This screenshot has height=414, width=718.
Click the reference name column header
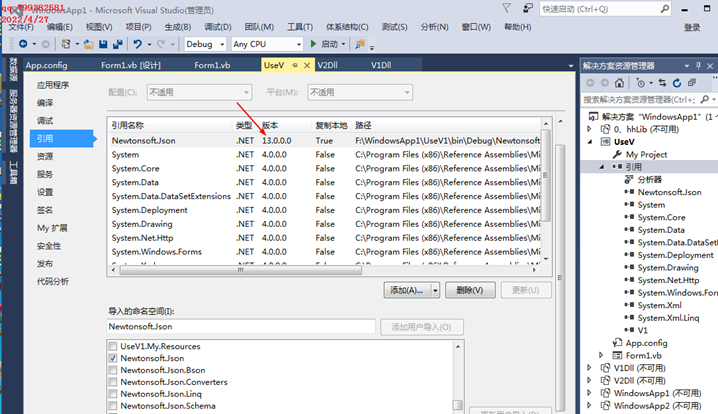click(170, 125)
